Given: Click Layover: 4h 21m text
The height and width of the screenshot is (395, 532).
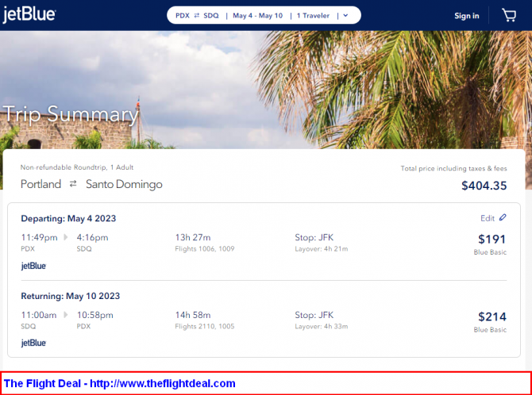Looking at the screenshot, I should click(322, 249).
